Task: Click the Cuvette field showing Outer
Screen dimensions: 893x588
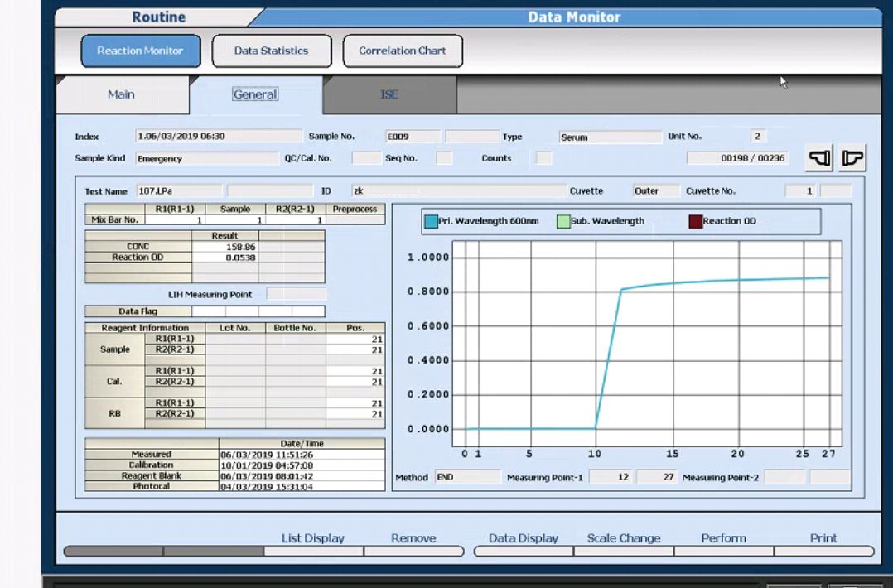Action: pyautogui.click(x=656, y=190)
